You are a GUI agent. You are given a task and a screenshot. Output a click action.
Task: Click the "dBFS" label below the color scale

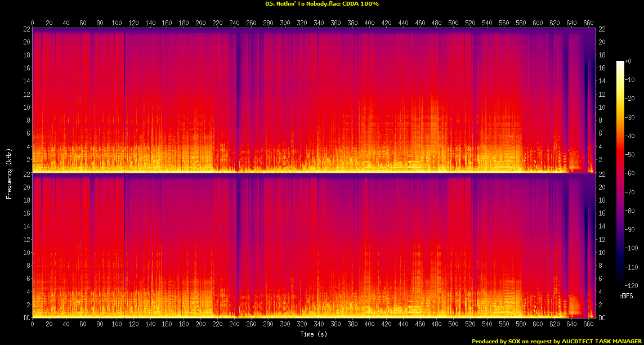625,295
